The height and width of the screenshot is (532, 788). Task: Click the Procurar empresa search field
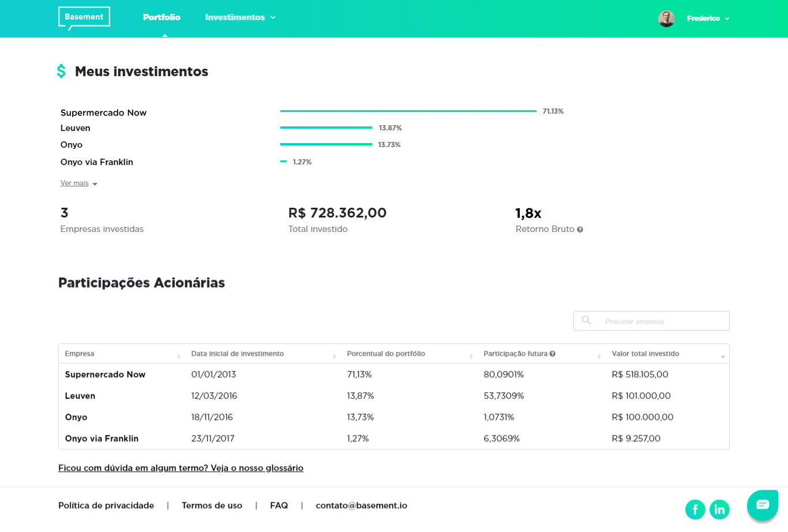[651, 321]
